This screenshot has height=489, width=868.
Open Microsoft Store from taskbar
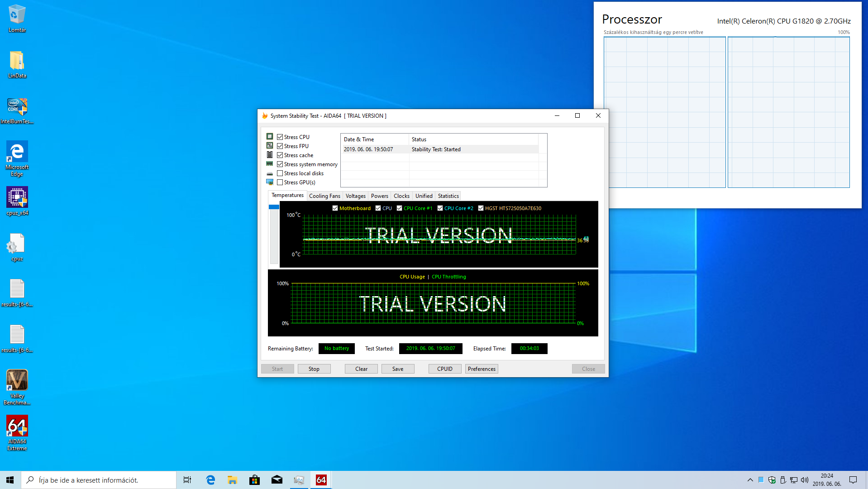pyautogui.click(x=255, y=480)
